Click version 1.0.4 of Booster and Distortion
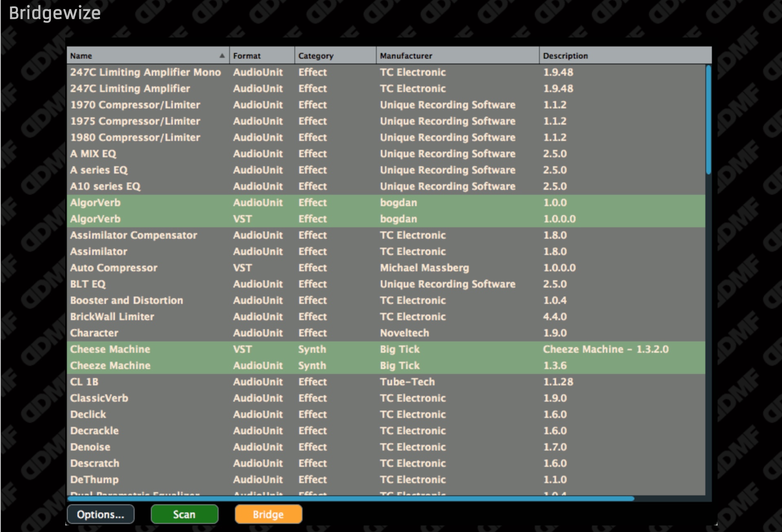Image resolution: width=782 pixels, height=532 pixels. point(555,300)
